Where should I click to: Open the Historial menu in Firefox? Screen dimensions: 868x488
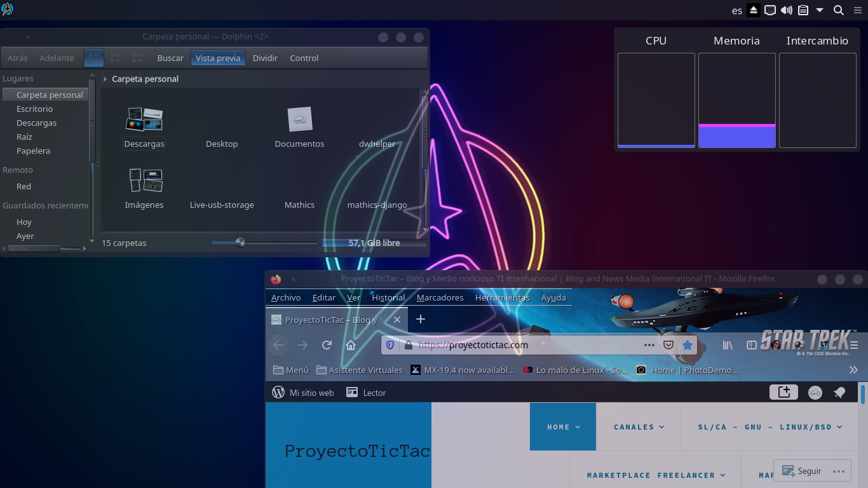(388, 297)
